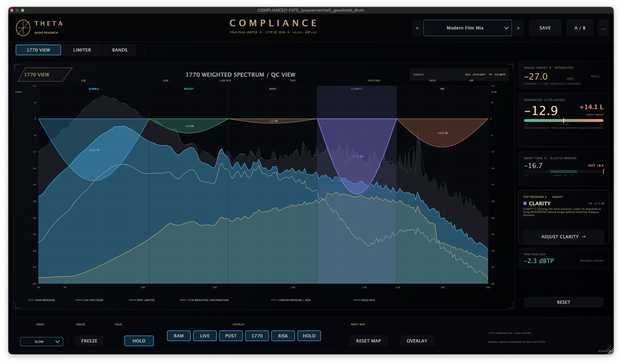Image resolution: width=622 pixels, height=364 pixels.
Task: Open the SPEED dropdown set to SLOW
Action: [41, 341]
